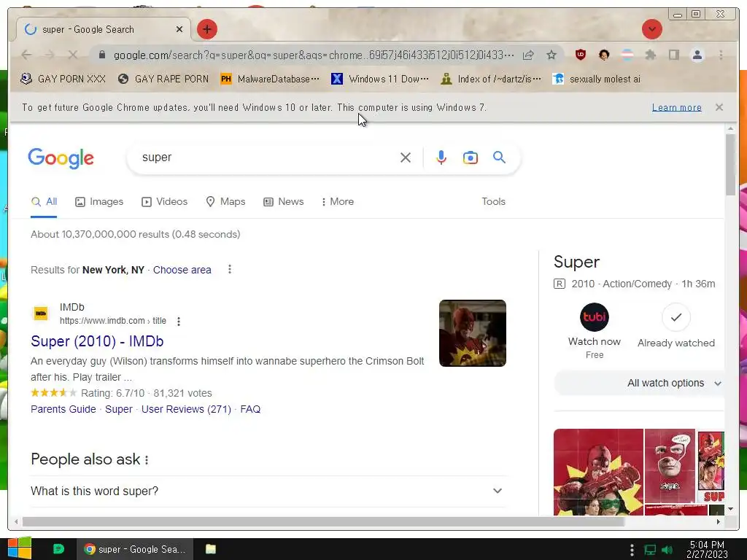The image size is (747, 560).
Task: Open a new tab with the plus button
Action: [x=206, y=29]
